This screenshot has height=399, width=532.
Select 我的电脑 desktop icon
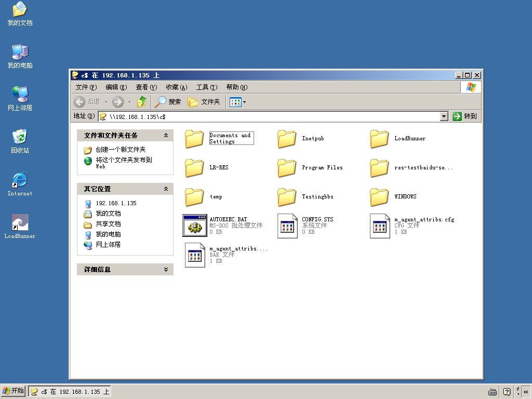[20, 56]
